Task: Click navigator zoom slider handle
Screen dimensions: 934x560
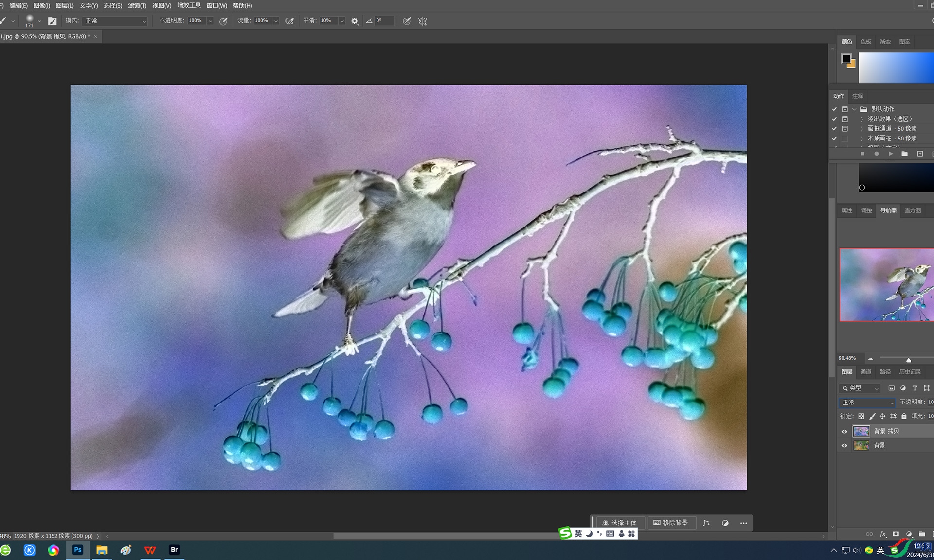Action: tap(908, 360)
